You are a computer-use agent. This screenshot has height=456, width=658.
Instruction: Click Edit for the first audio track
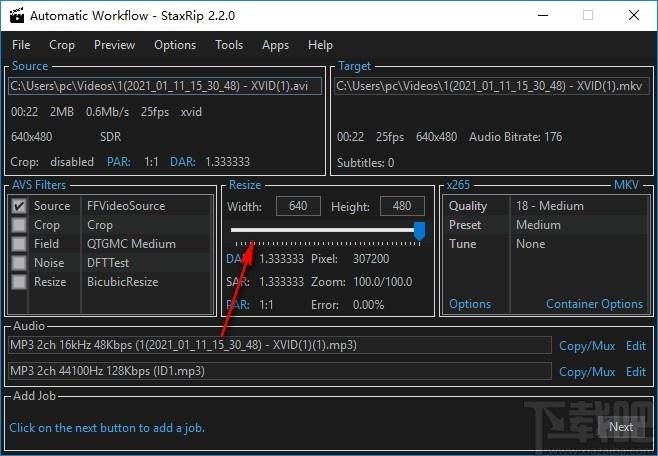click(636, 346)
